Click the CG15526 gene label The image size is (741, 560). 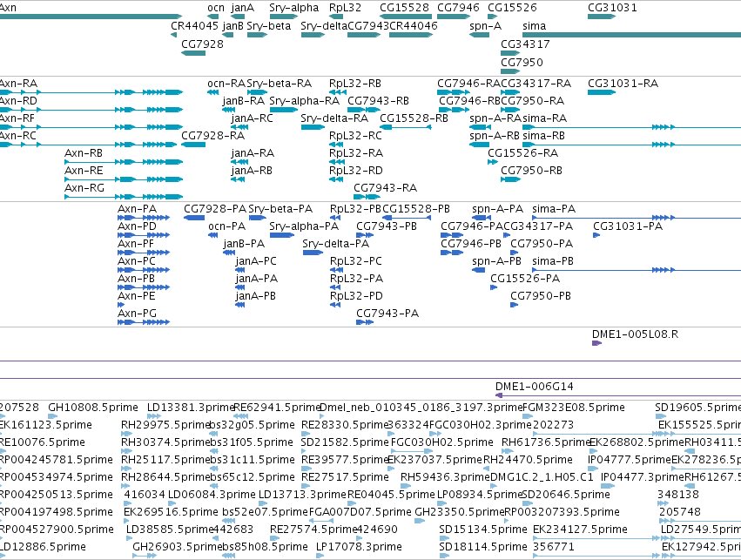point(512,8)
